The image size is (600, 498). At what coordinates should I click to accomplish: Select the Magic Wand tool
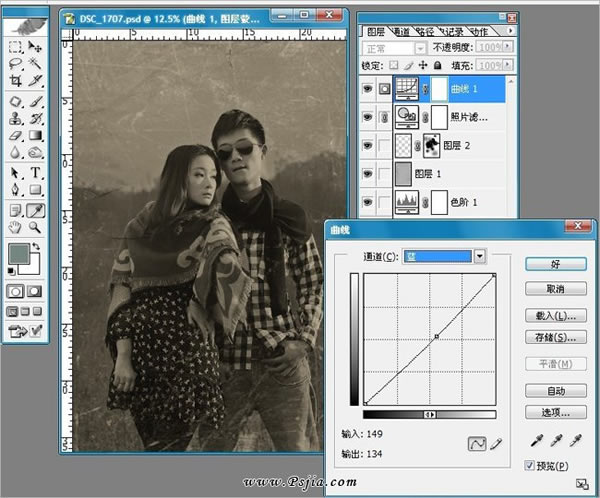click(x=35, y=64)
